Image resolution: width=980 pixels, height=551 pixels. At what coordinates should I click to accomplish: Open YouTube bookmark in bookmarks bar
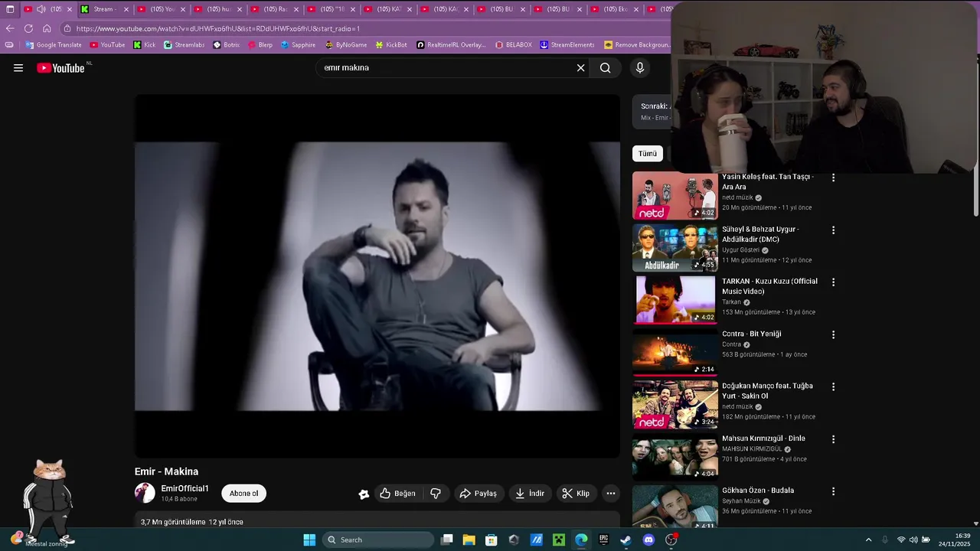pos(107,45)
